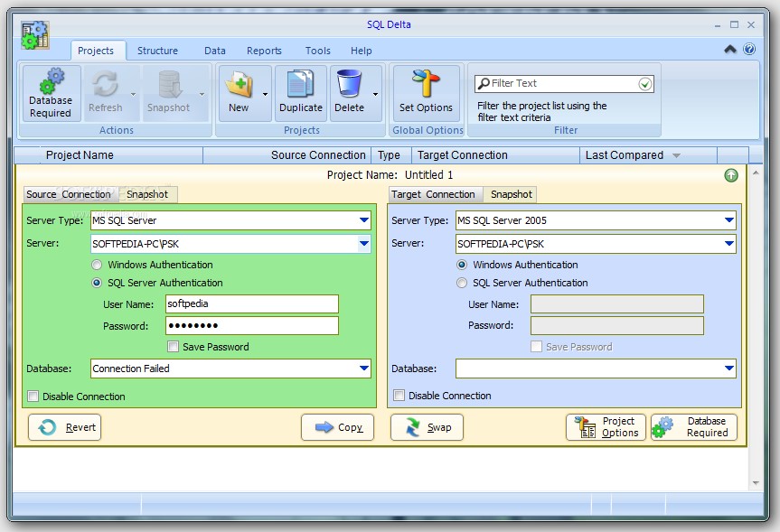This screenshot has width=780, height=532.
Task: Tick the target Disable Connection checkbox
Action: pyautogui.click(x=399, y=396)
